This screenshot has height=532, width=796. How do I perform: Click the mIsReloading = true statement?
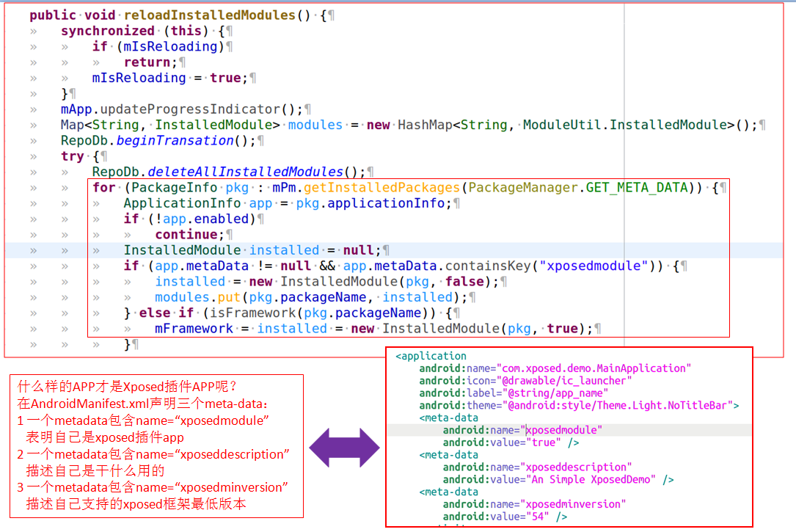tap(169, 78)
